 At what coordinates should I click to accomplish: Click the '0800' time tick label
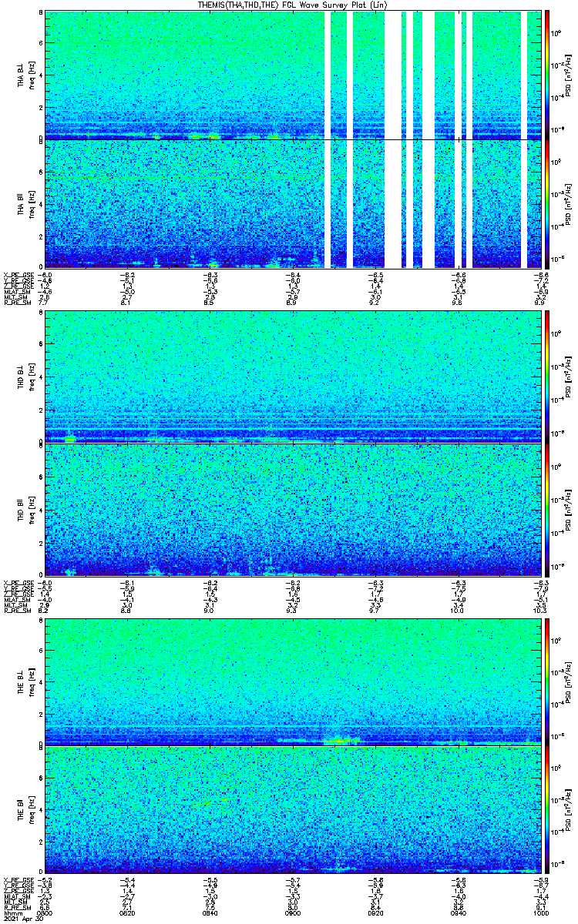(45, 913)
